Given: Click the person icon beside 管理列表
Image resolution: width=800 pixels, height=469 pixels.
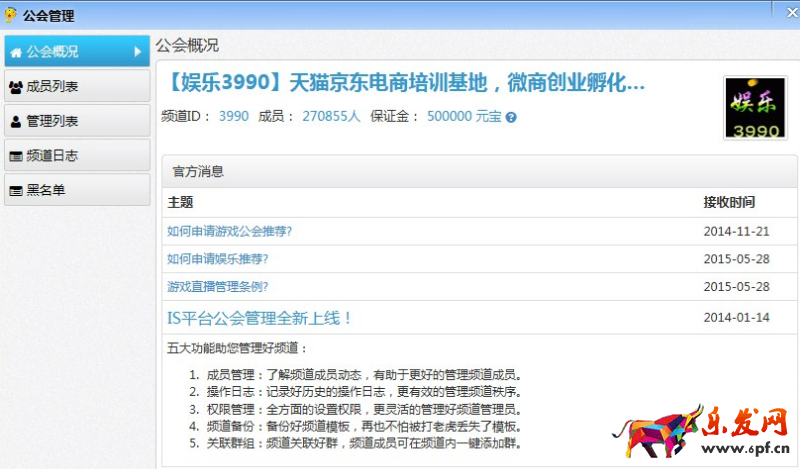Looking at the screenshot, I should 16,122.
